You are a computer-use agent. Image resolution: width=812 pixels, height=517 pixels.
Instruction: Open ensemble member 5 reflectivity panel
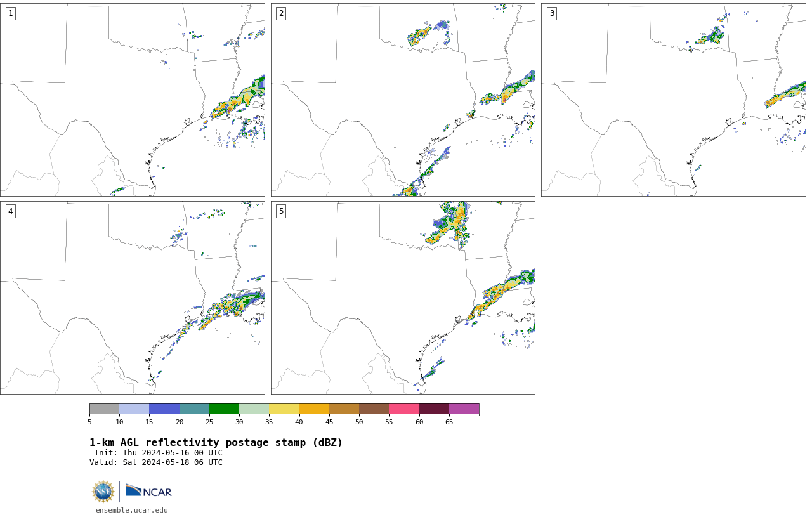pos(403,298)
